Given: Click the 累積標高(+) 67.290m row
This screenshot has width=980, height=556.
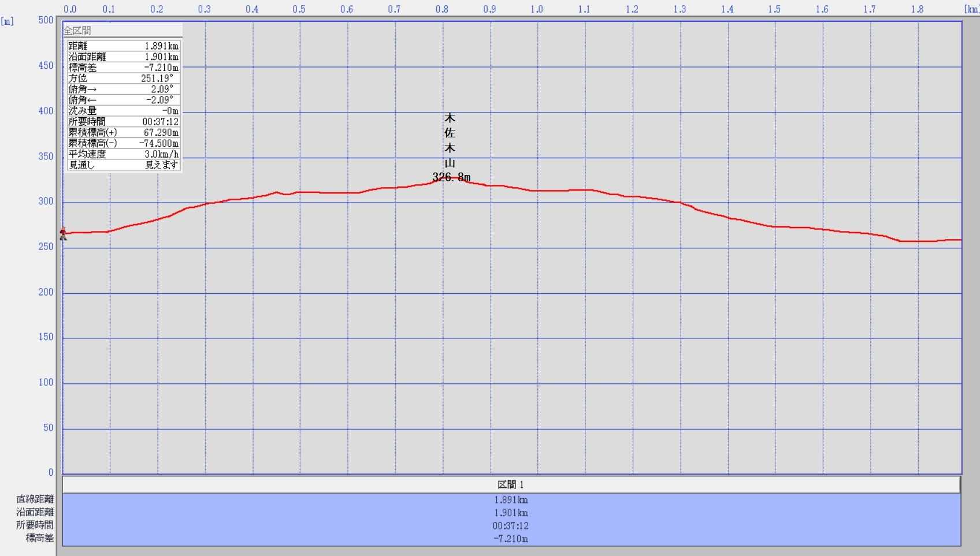Looking at the screenshot, I should 123,132.
